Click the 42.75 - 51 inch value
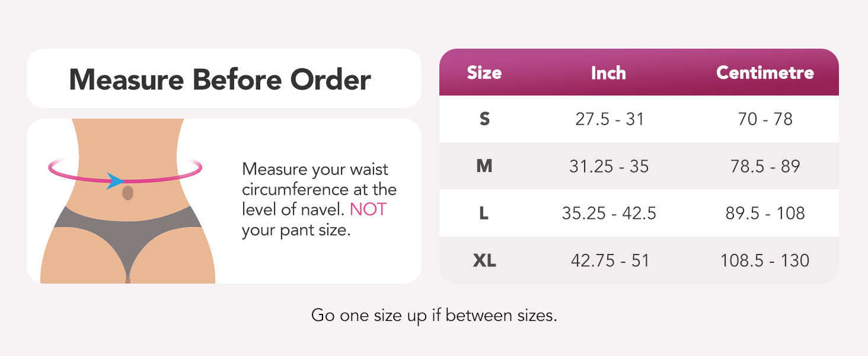The width and height of the screenshot is (868, 356). click(x=609, y=260)
